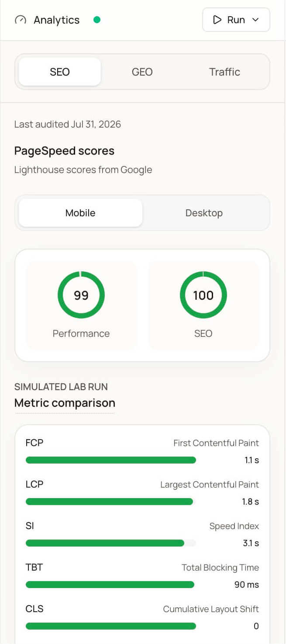Click the Performance label under score
This screenshot has width=286, height=644.
pos(81,333)
